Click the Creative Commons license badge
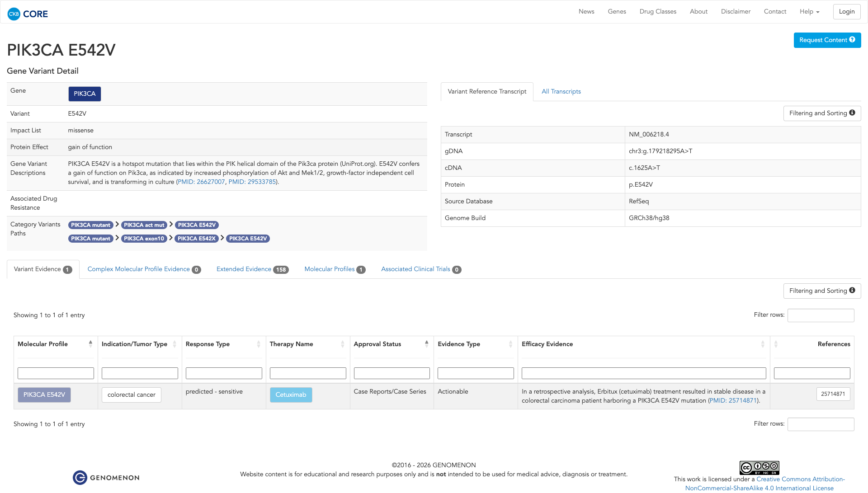 [759, 468]
